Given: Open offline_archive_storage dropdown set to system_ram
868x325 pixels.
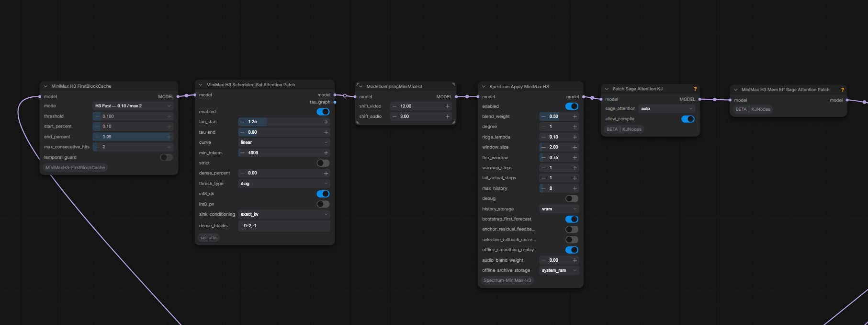Looking at the screenshot, I should tap(559, 270).
